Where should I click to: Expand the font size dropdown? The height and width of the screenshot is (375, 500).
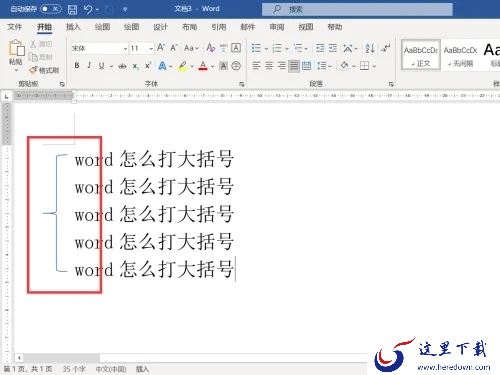151,49
